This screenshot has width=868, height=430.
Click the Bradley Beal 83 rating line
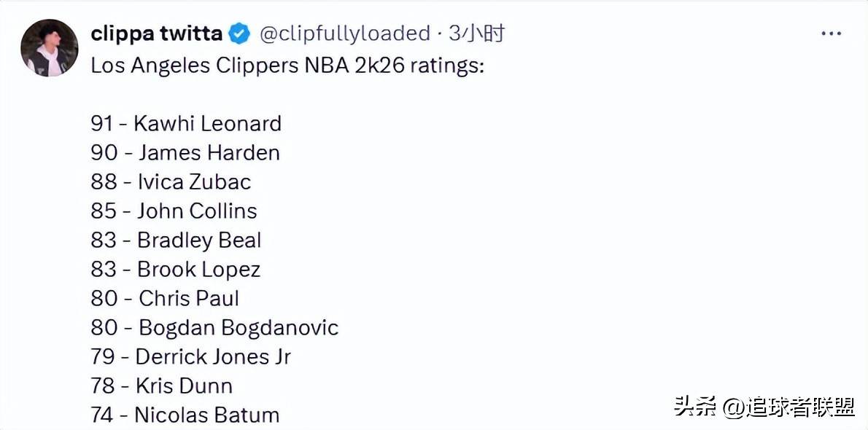[x=176, y=241]
